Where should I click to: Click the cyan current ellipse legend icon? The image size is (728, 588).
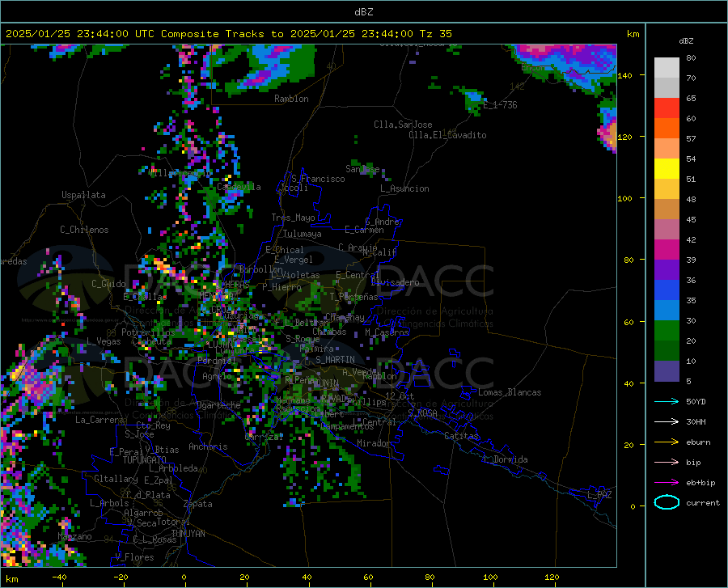point(667,502)
